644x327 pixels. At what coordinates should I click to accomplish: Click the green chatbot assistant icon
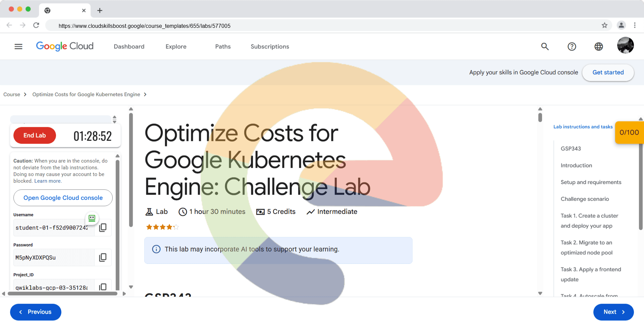[x=92, y=218]
